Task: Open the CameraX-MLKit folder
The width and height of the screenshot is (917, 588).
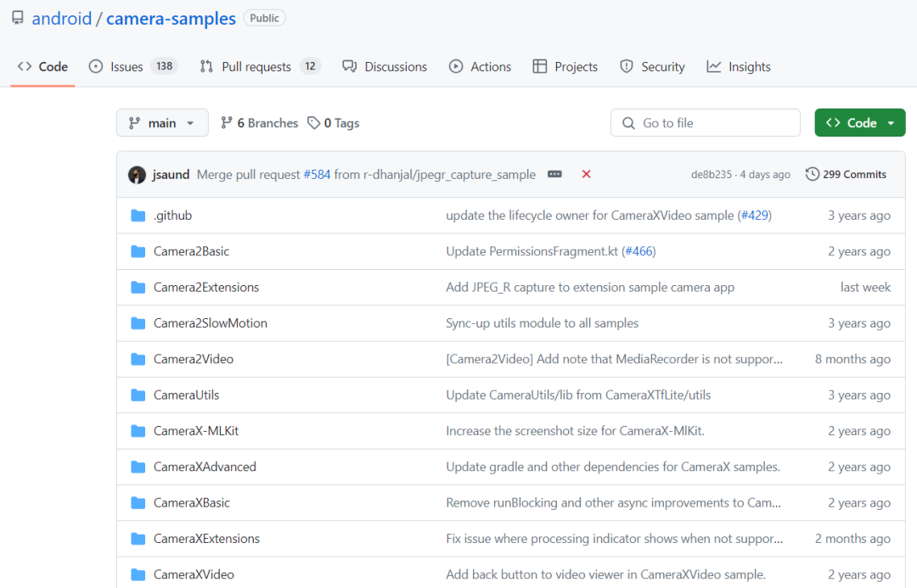Action: [196, 431]
